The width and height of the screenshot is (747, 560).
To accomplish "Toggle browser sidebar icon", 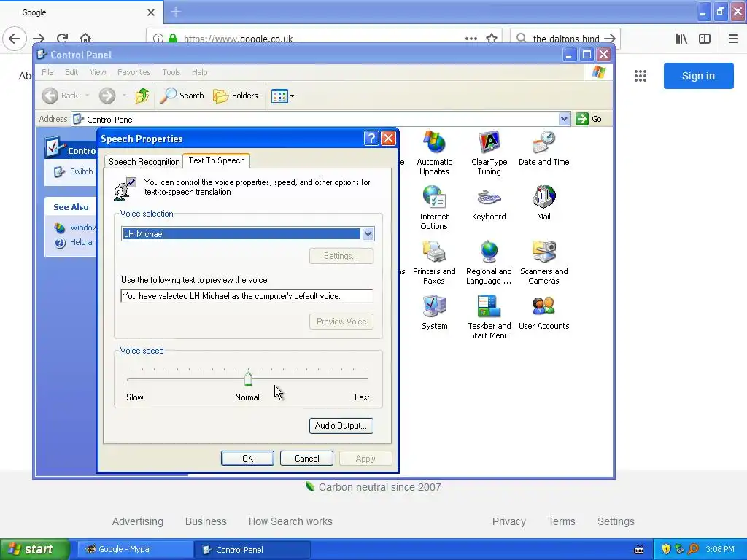I will (x=705, y=39).
